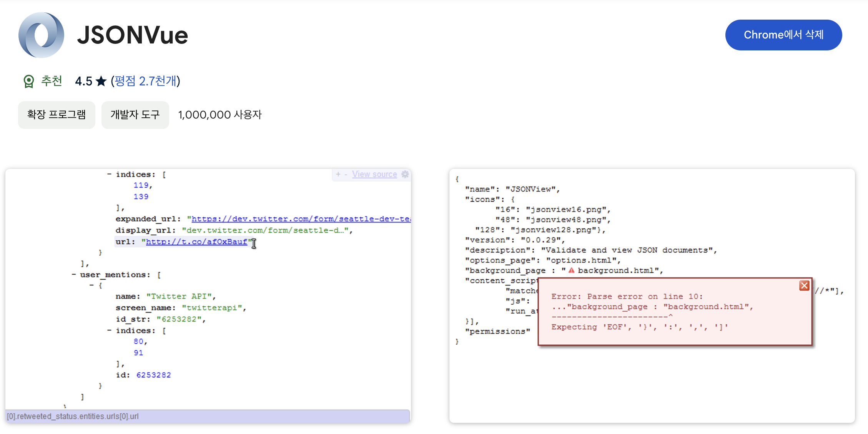
Task: Collapse the user_mentions array
Action: point(74,275)
